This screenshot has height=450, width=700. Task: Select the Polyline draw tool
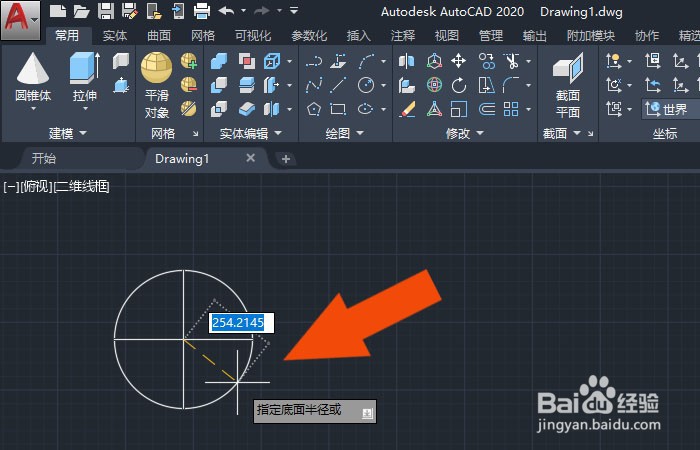(314, 61)
